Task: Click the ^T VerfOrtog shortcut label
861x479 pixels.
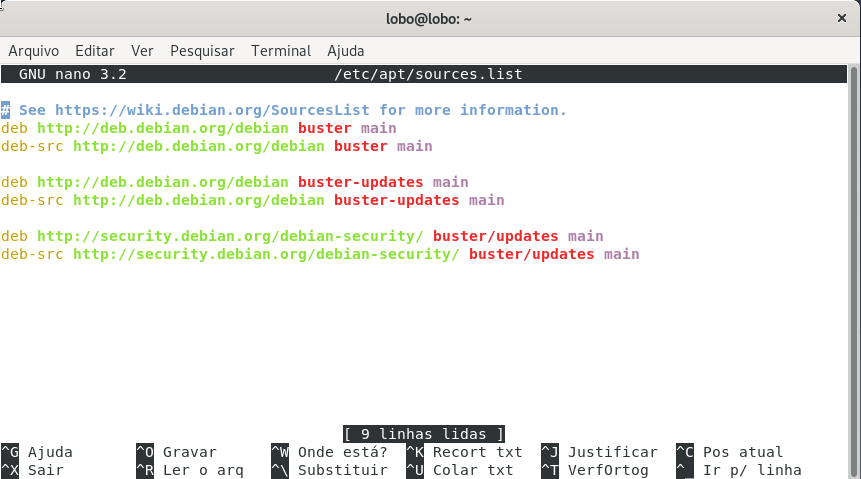Action: tap(595, 470)
